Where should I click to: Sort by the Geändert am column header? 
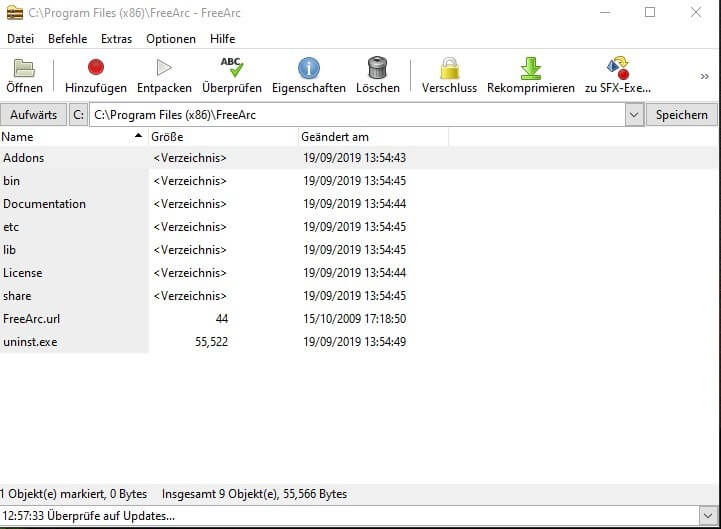tap(373, 137)
